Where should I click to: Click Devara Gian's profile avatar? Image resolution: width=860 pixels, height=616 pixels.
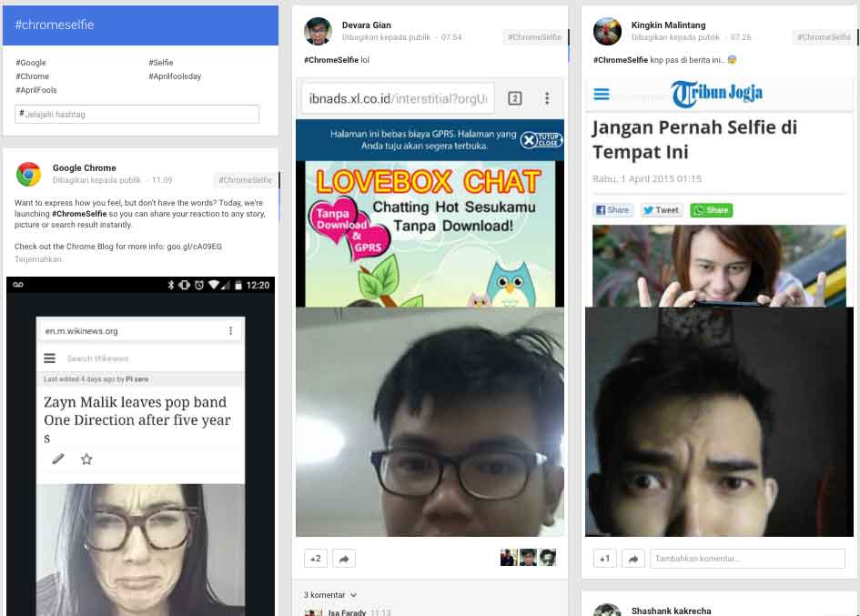click(x=318, y=31)
